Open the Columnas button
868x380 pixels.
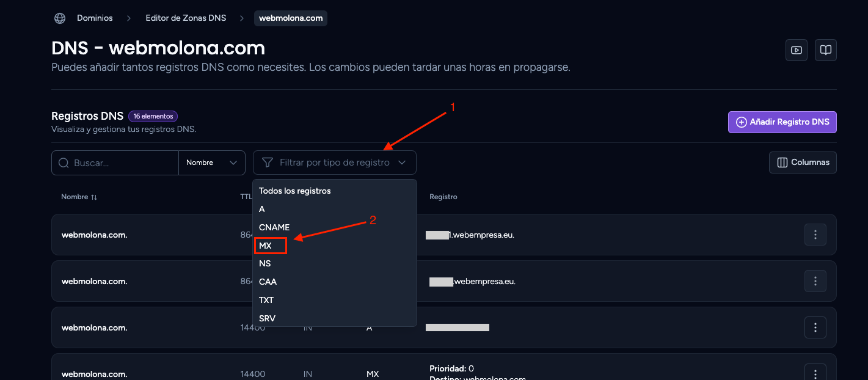point(803,163)
